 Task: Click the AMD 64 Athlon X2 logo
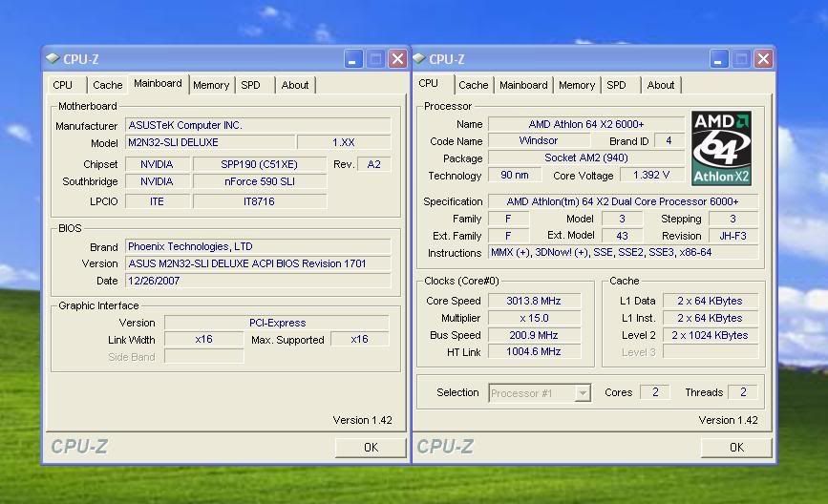721,148
